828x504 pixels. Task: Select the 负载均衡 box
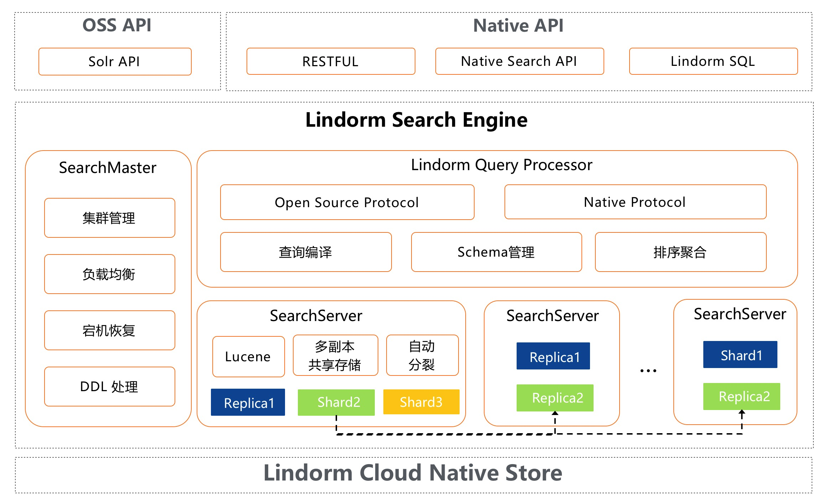point(109,274)
